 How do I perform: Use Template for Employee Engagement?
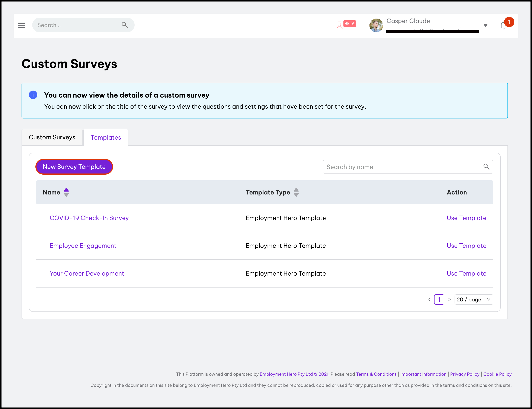pyautogui.click(x=466, y=246)
